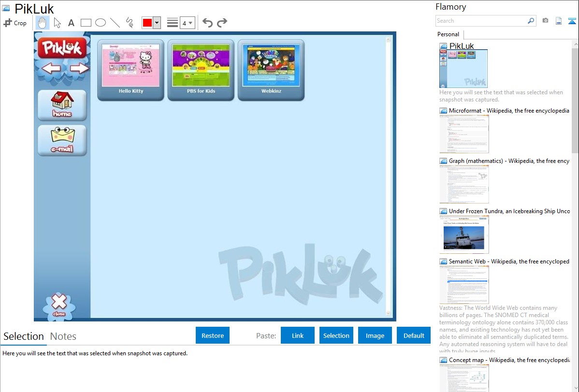Select the ellipse drawing tool
This screenshot has height=392, width=579.
pos(101,23)
